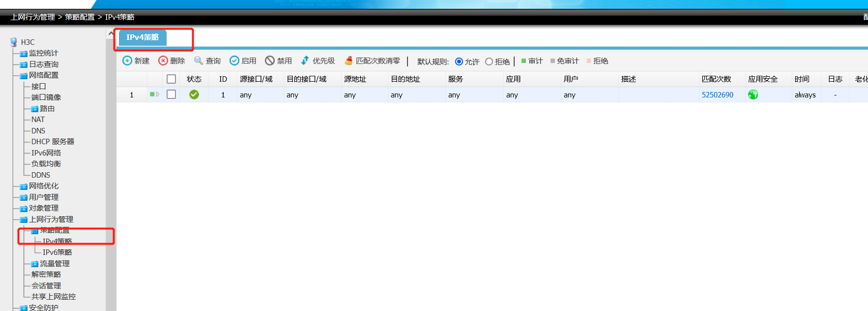
Task: Click the 时间 column header
Action: [x=802, y=79]
